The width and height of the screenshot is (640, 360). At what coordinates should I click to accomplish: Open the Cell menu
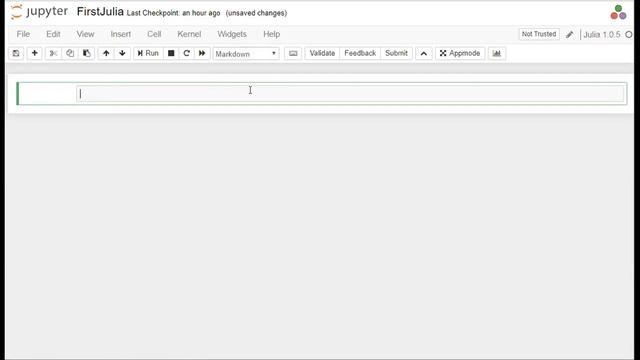(x=154, y=34)
